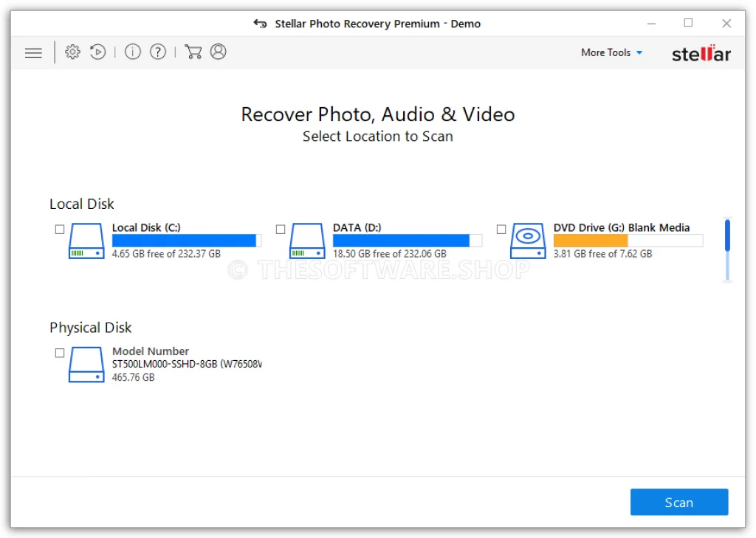Click the drive list vertical scrollbar
The image size is (756, 538).
(x=727, y=249)
